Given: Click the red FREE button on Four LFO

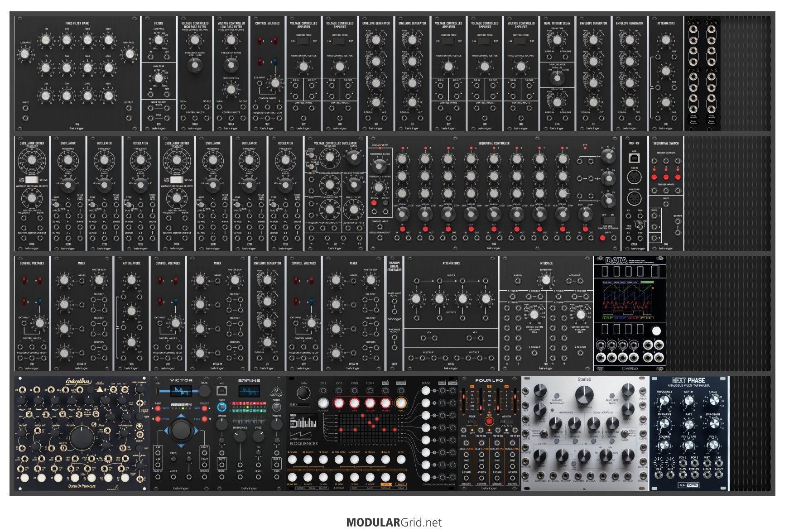Looking at the screenshot, I should tap(489, 421).
